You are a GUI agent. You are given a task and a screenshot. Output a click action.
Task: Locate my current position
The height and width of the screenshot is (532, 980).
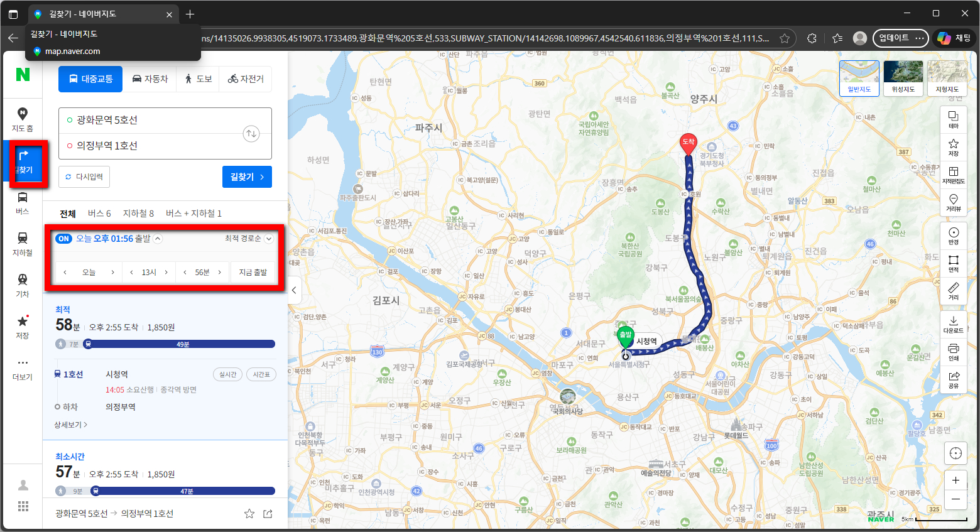coord(955,453)
